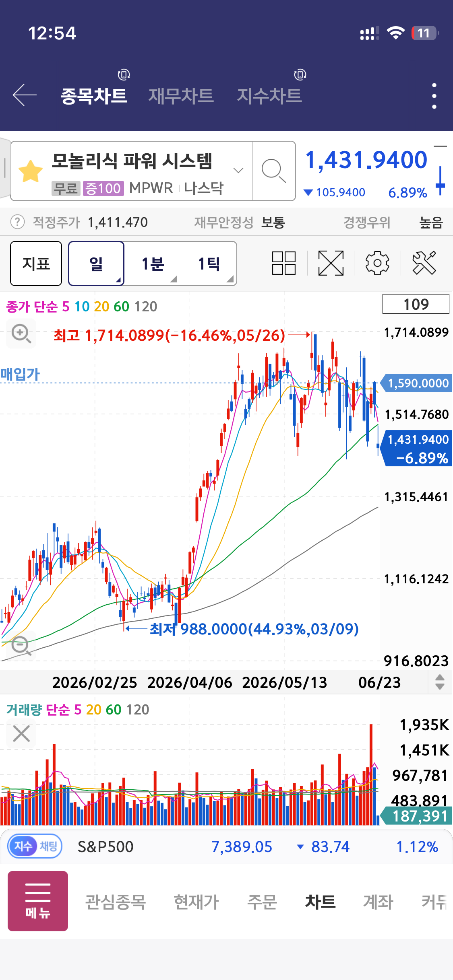Expand chart to fullscreen icon
Screen dimensions: 453x980
pos(331,263)
